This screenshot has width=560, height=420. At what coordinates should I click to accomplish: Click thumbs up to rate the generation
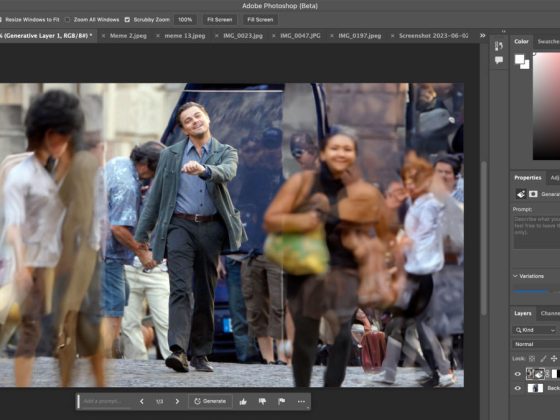point(243,401)
